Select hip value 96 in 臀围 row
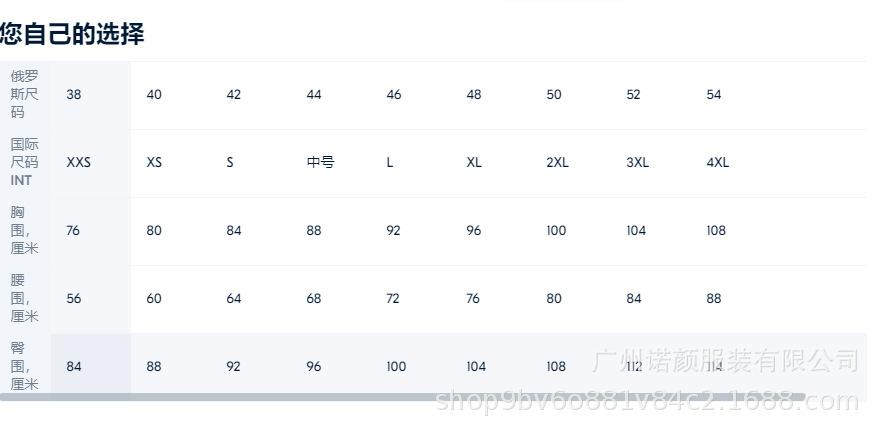This screenshot has height=436, width=887. click(x=314, y=367)
